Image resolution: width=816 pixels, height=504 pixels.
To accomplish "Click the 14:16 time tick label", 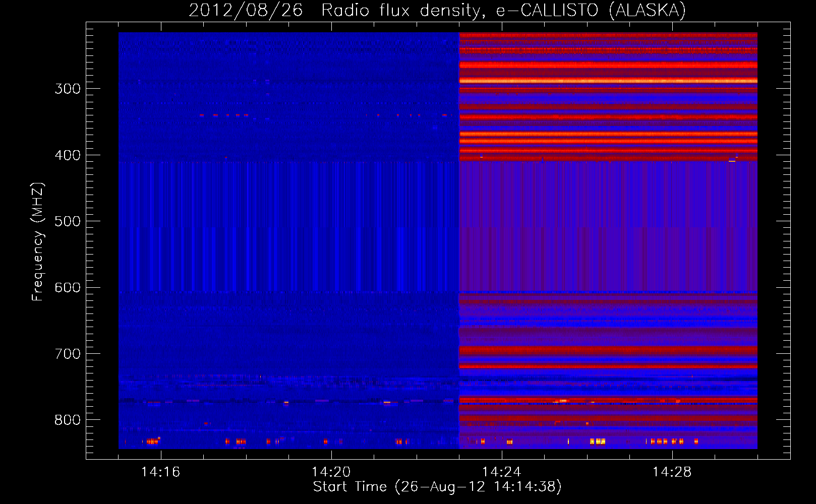I will (x=161, y=472).
